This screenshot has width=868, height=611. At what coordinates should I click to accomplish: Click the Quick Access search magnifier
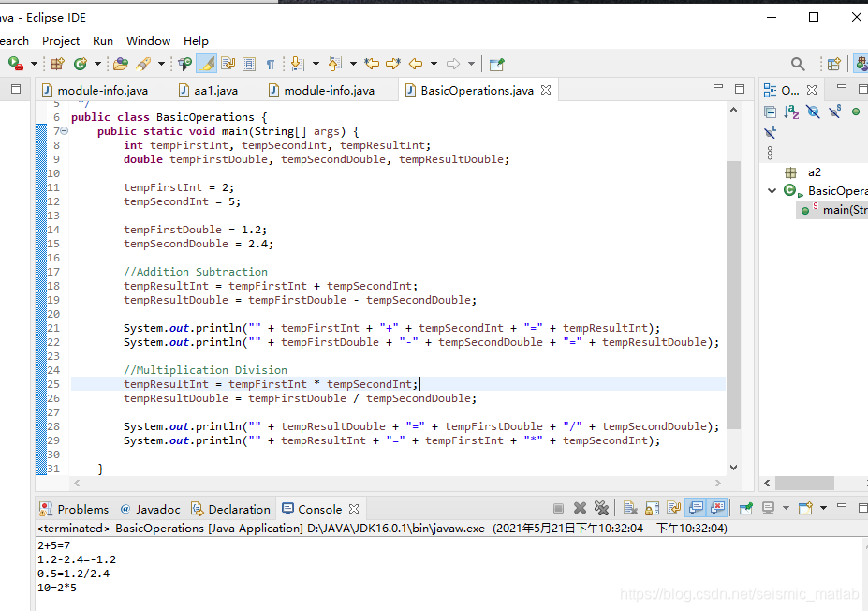[798, 64]
